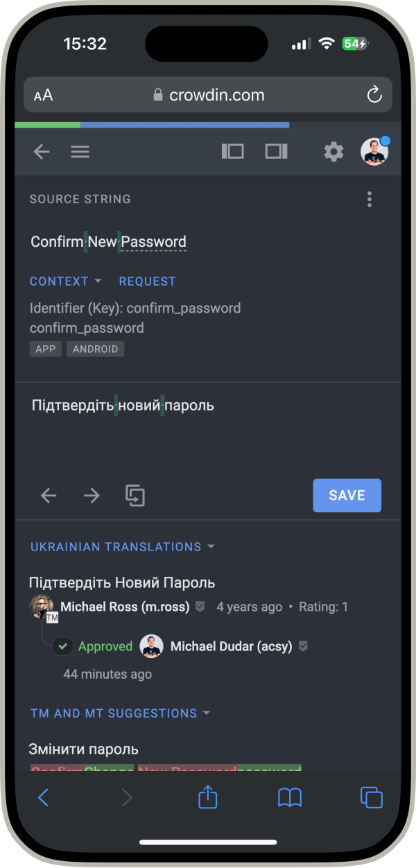Image resolution: width=416 pixels, height=868 pixels.
Task: Toggle the left side panel layout view
Action: tap(232, 151)
